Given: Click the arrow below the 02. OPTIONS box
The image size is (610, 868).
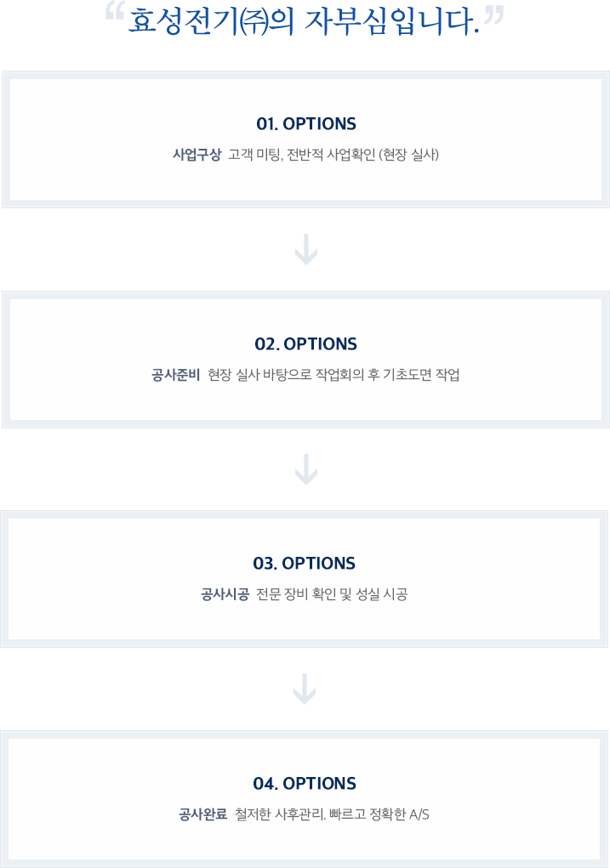Looking at the screenshot, I should (305, 469).
